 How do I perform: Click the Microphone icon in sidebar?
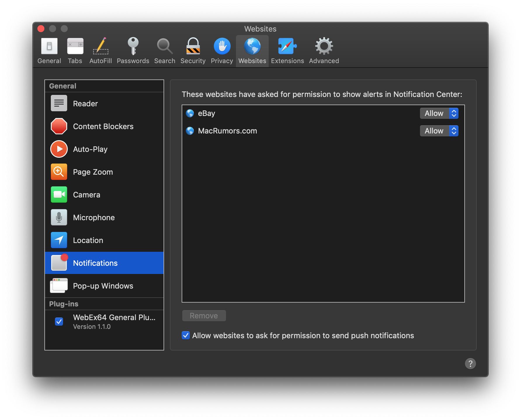click(x=59, y=217)
